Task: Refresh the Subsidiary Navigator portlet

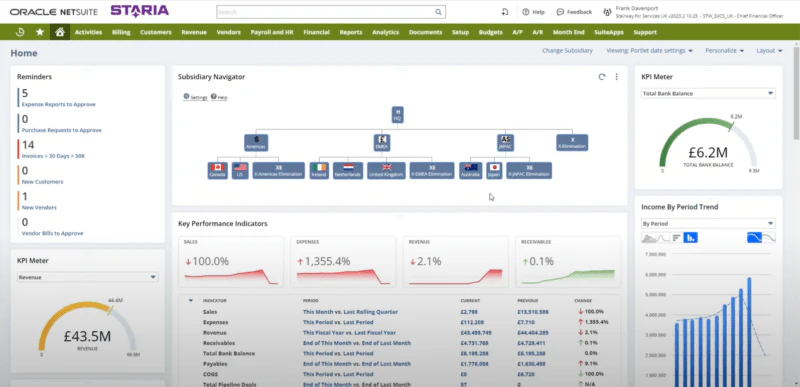Action: pyautogui.click(x=602, y=77)
